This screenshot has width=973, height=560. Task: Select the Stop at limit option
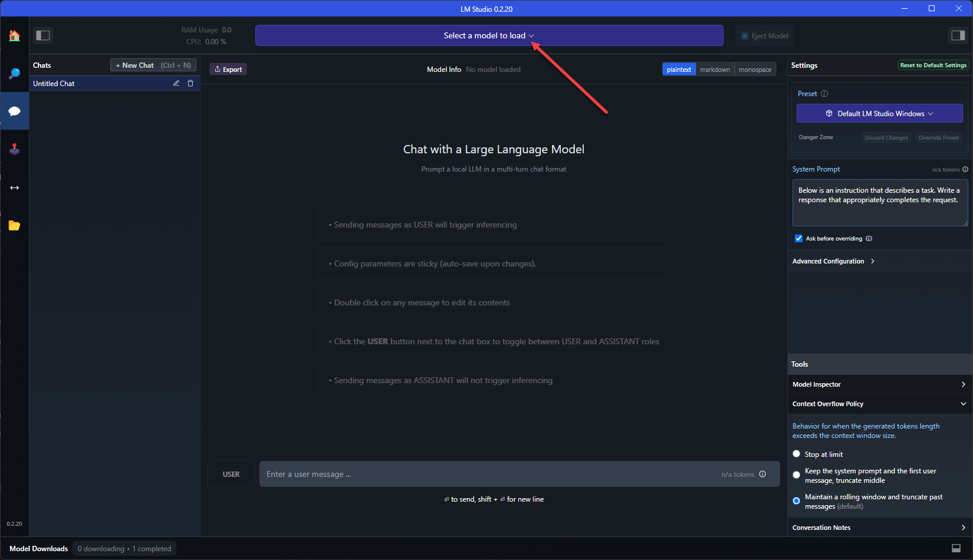796,454
